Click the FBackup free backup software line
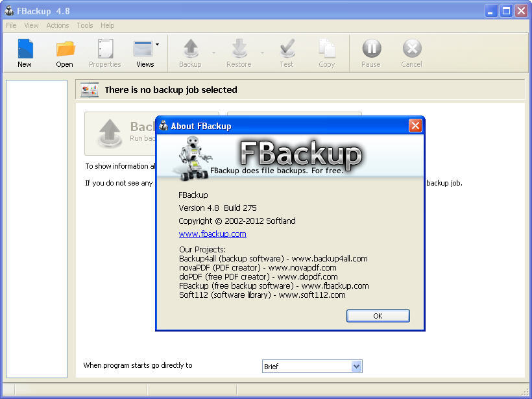 pos(274,286)
